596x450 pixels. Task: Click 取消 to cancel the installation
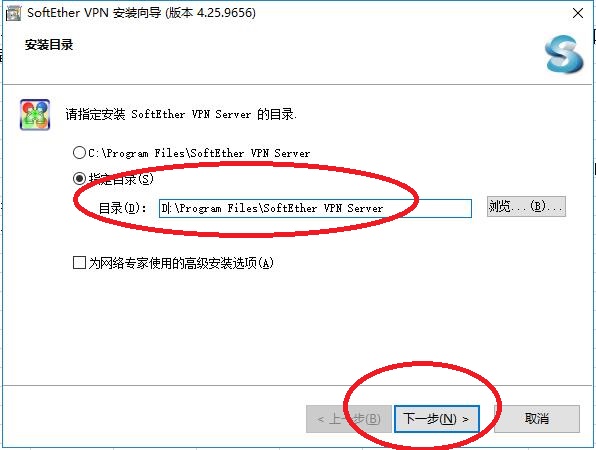537,419
